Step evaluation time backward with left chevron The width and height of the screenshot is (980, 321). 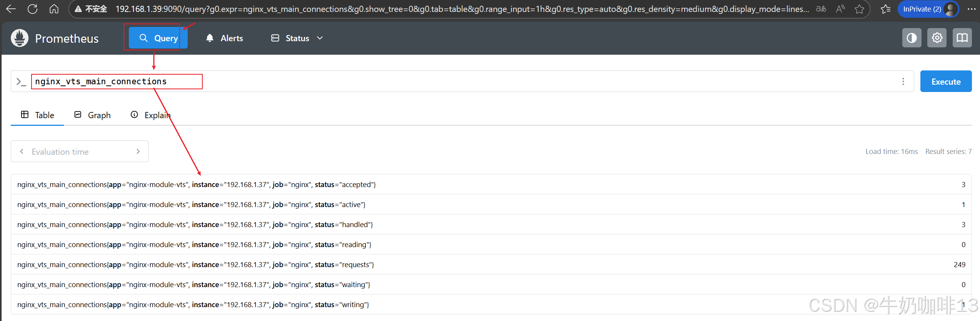coord(22,151)
